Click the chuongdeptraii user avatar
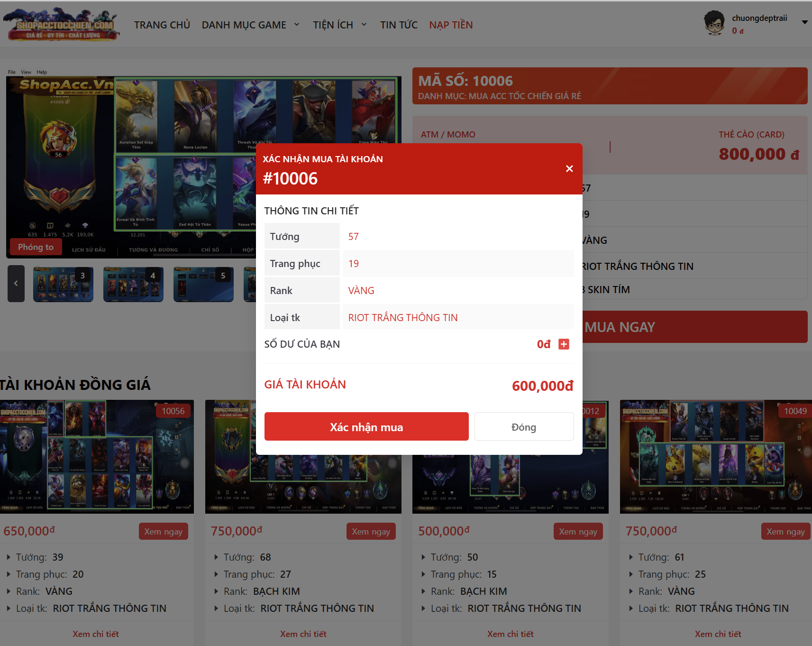The width and height of the screenshot is (812, 646). pos(714,23)
